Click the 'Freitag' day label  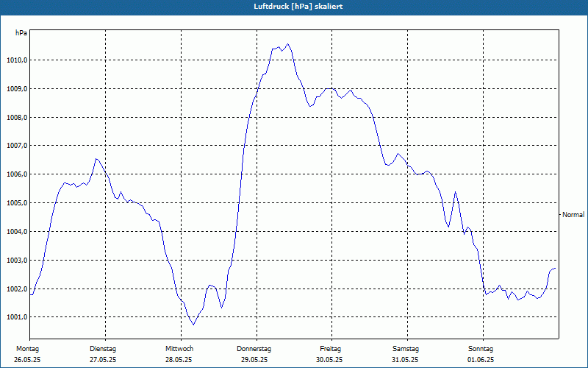(x=330, y=349)
